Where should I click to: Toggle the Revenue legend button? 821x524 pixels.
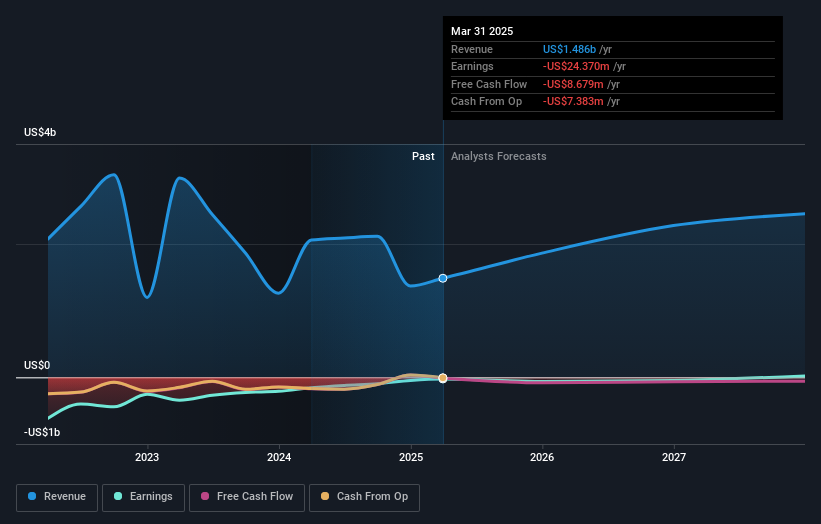57,497
